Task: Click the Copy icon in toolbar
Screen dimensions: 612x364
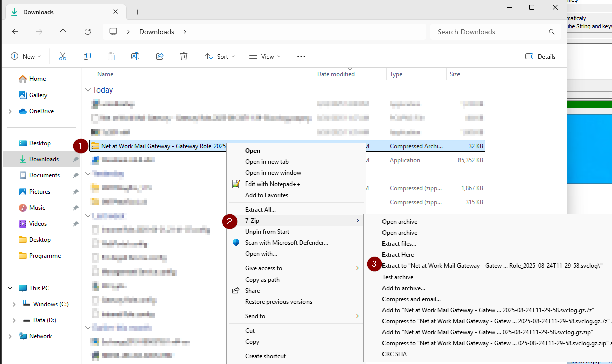Action: (x=87, y=57)
